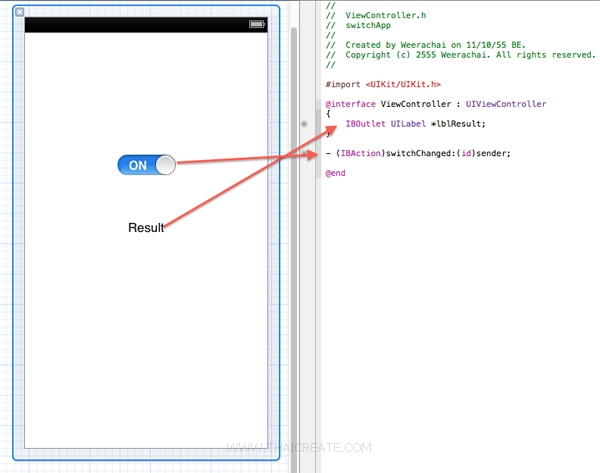Close the view controller scene with X
The height and width of the screenshot is (473, 600).
tap(20, 12)
